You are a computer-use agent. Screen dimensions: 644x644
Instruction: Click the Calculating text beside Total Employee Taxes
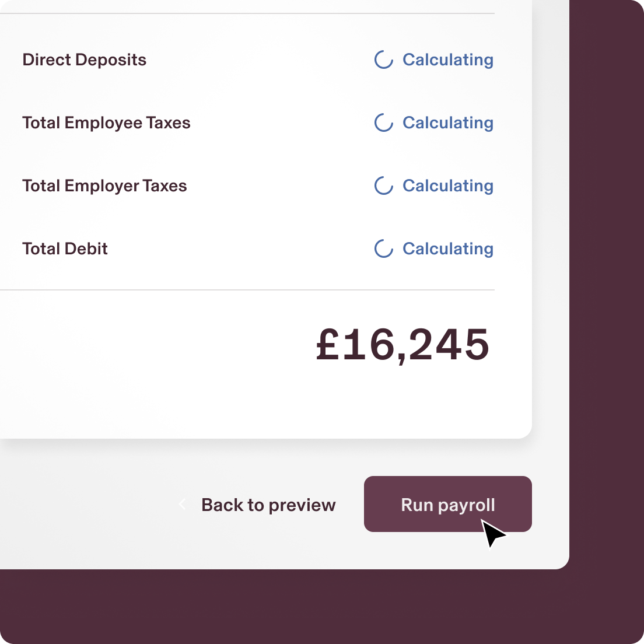447,123
